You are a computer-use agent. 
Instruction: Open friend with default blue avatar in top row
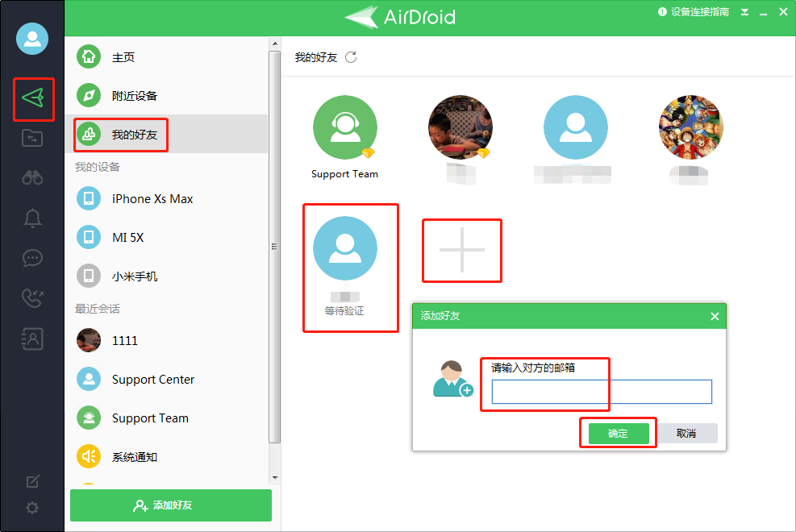pos(576,127)
